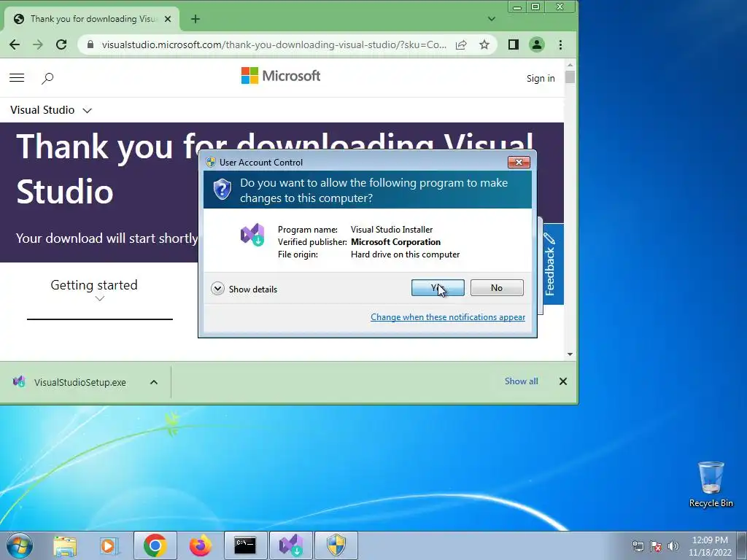Click Sign in on Microsoft page
747x560 pixels.
click(541, 78)
